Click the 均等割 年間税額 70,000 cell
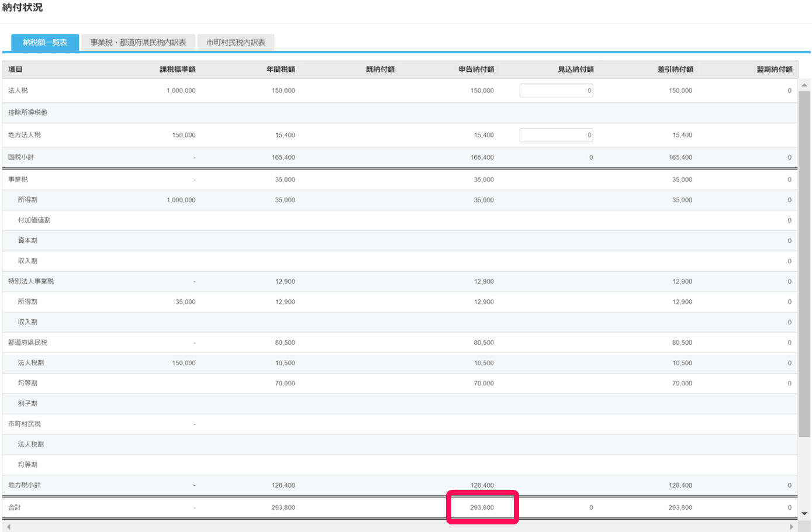 click(x=285, y=384)
